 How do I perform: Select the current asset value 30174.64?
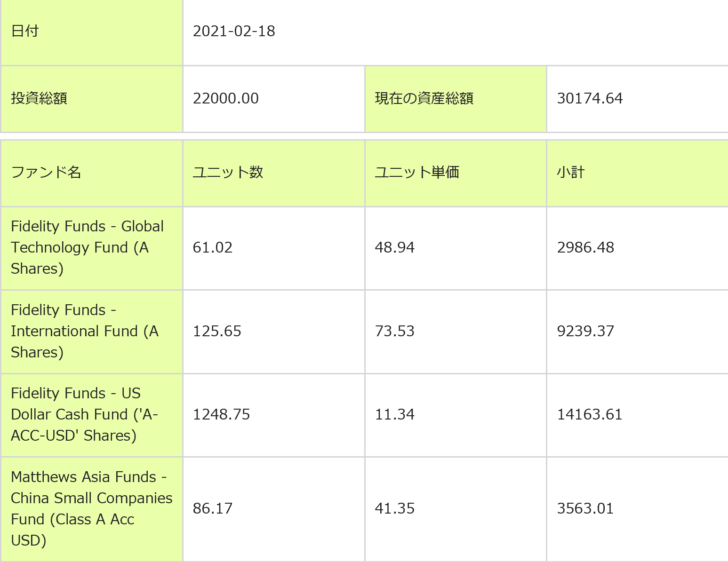point(590,98)
